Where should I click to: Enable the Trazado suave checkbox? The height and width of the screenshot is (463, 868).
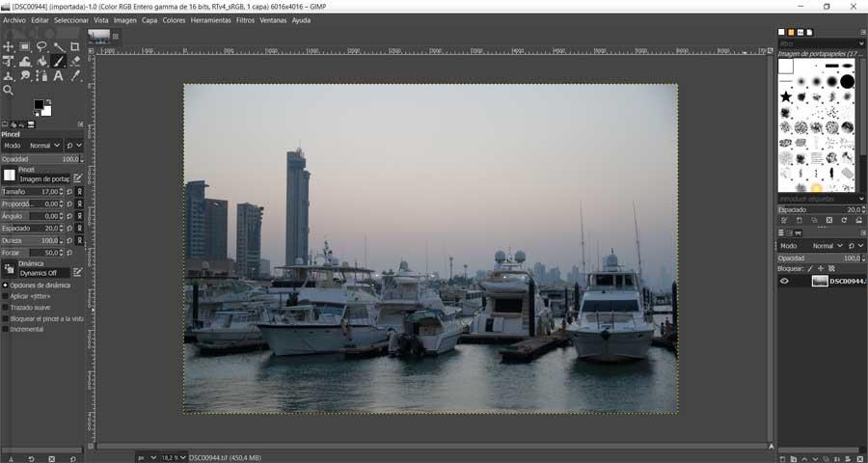point(5,308)
